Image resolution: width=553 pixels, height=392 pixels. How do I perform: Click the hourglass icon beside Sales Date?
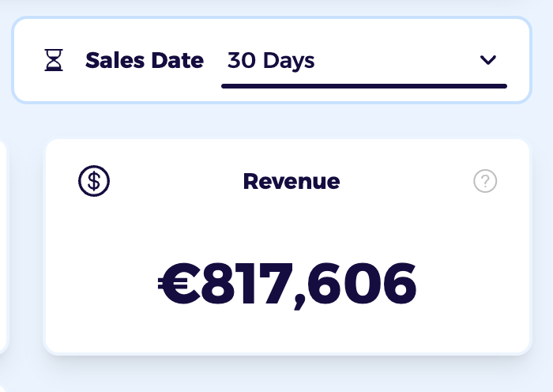tap(54, 61)
